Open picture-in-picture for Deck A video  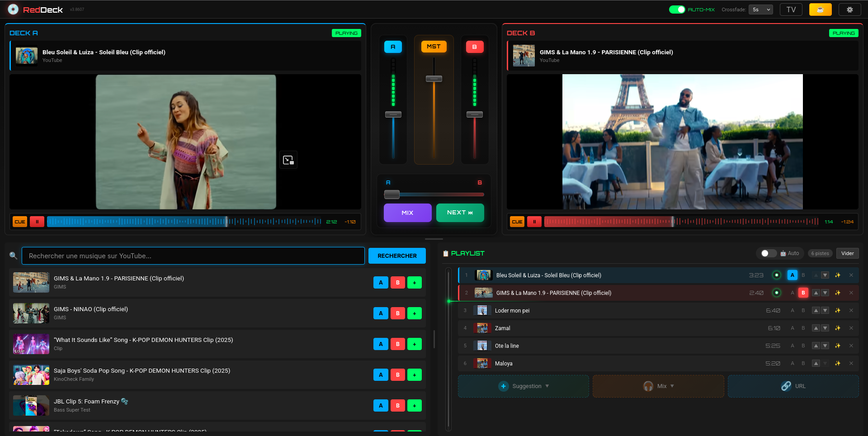[288, 160]
